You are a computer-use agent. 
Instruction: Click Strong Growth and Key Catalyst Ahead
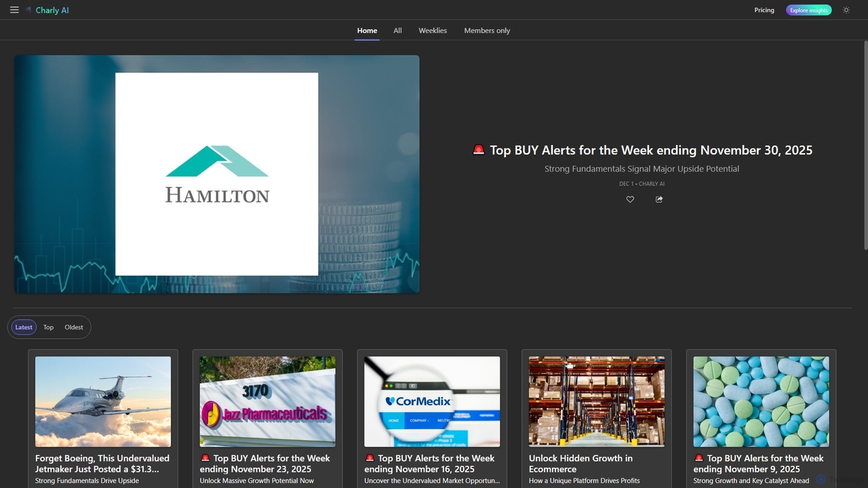[751, 481]
